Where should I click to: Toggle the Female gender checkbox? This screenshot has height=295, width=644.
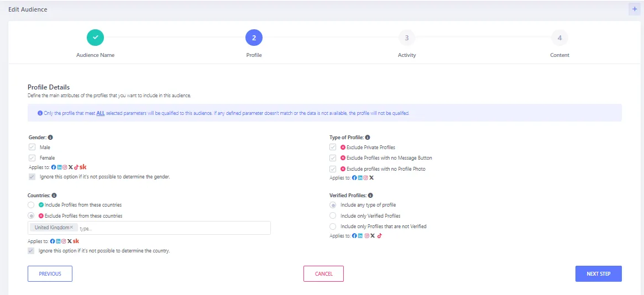point(32,157)
